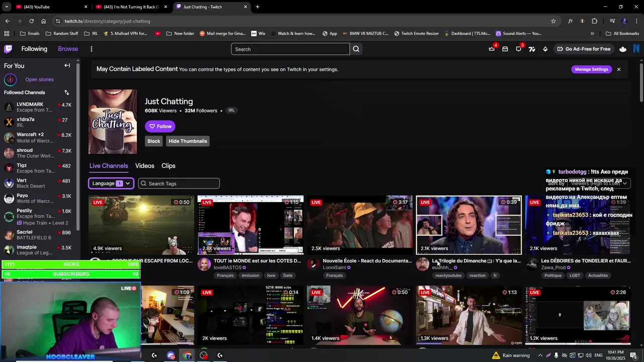
Task: Open a new browser tab
Action: pos(258,7)
